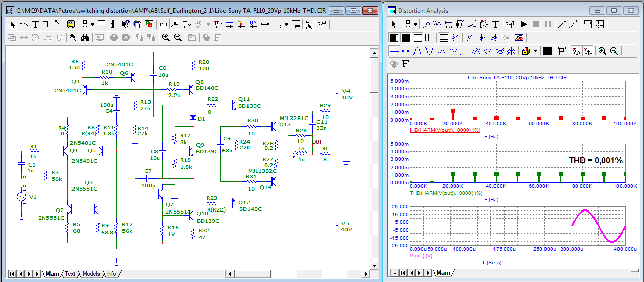
Task: Open the component shapes dropdown arrow in schematic toolbar
Action: click(x=92, y=24)
